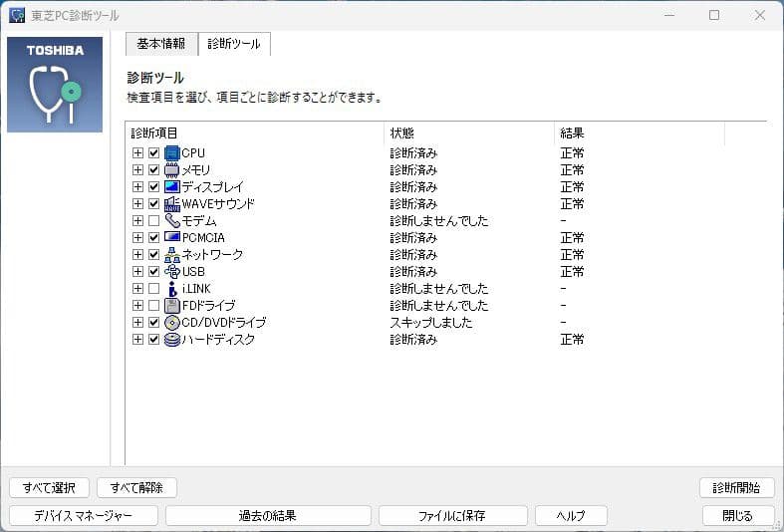Click the FDドライブ floppy disk icon
The height and width of the screenshot is (532, 784).
pyautogui.click(x=172, y=306)
